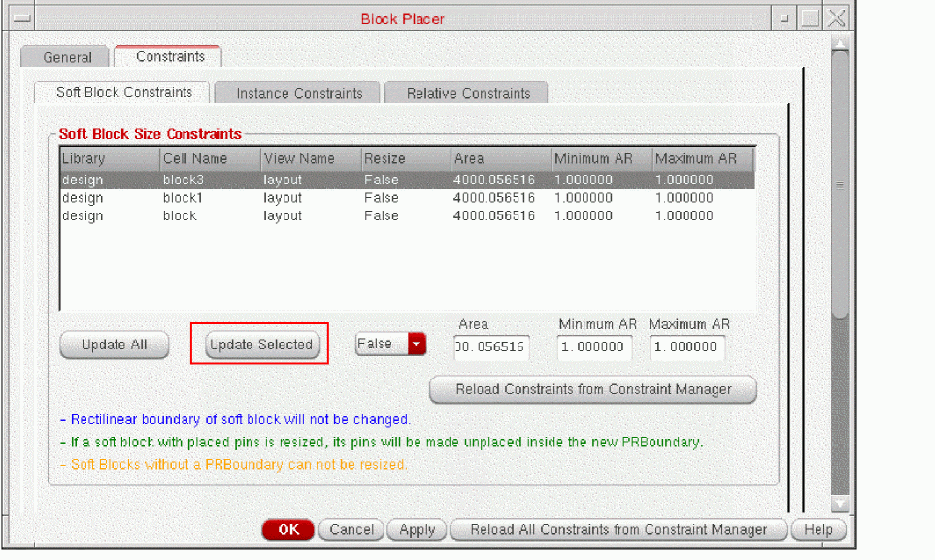Screen dimensions: 935x560
Task: Confirm with the OK button
Action: tap(288, 530)
